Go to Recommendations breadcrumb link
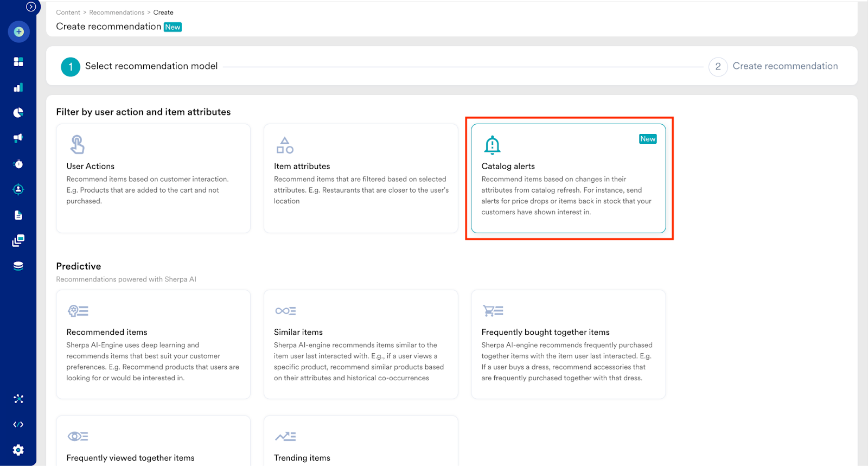Viewport: 868px width, 466px height. click(x=117, y=12)
